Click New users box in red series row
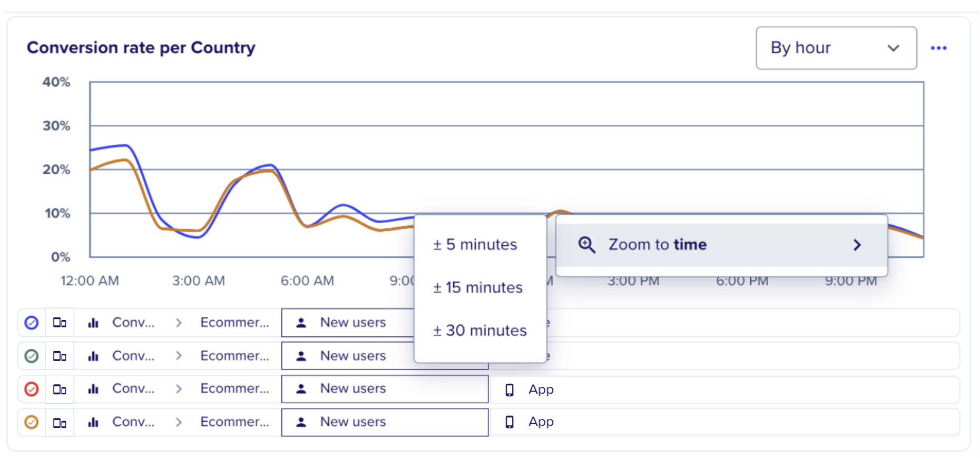Viewport: 980px width, 458px height. pyautogui.click(x=385, y=389)
